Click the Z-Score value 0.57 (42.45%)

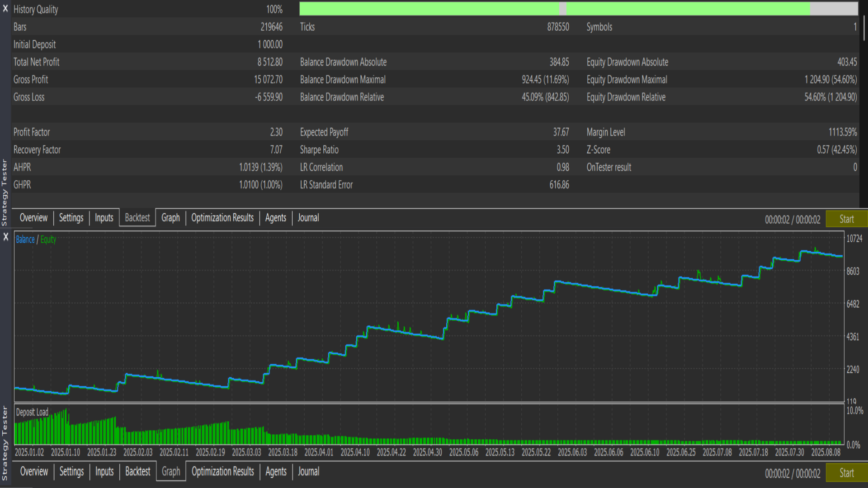pos(837,150)
